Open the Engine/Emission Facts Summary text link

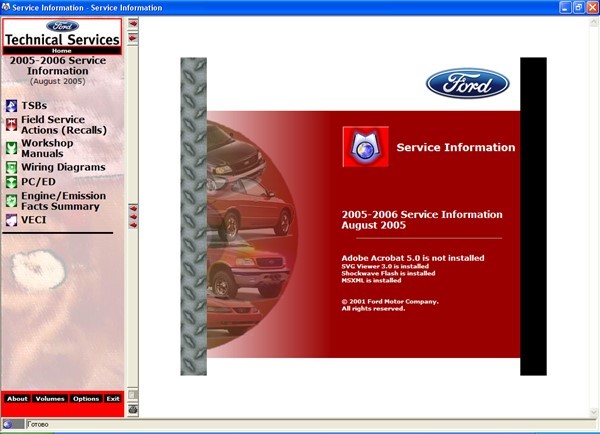(64, 201)
